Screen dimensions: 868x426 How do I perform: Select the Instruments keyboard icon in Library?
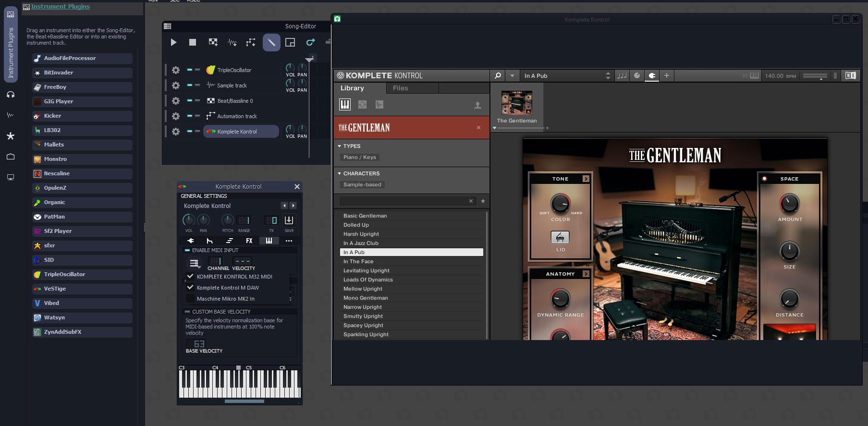click(x=345, y=104)
